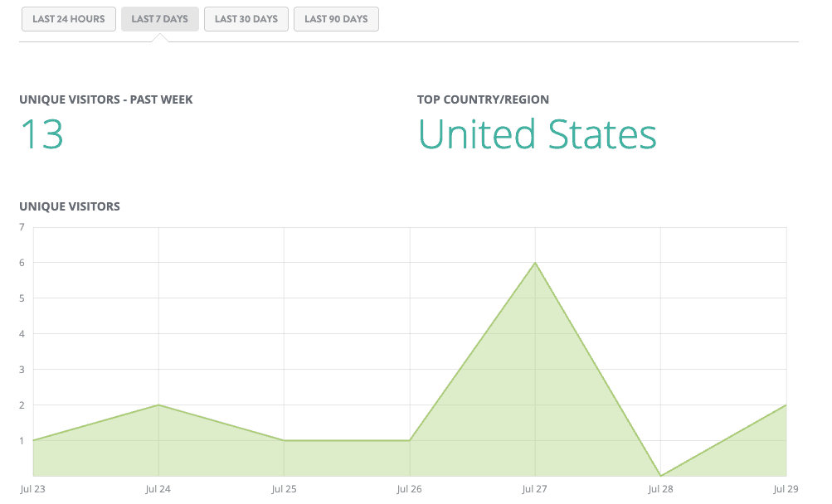
Task: Click the zero-visitor data point on the chart
Action: click(x=661, y=476)
